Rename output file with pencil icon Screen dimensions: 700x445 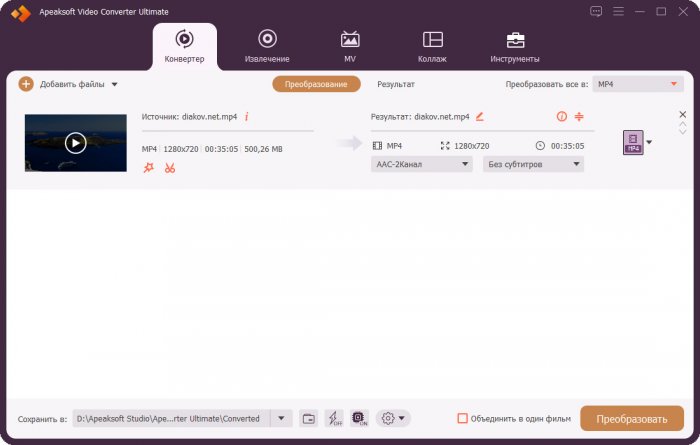click(x=479, y=116)
